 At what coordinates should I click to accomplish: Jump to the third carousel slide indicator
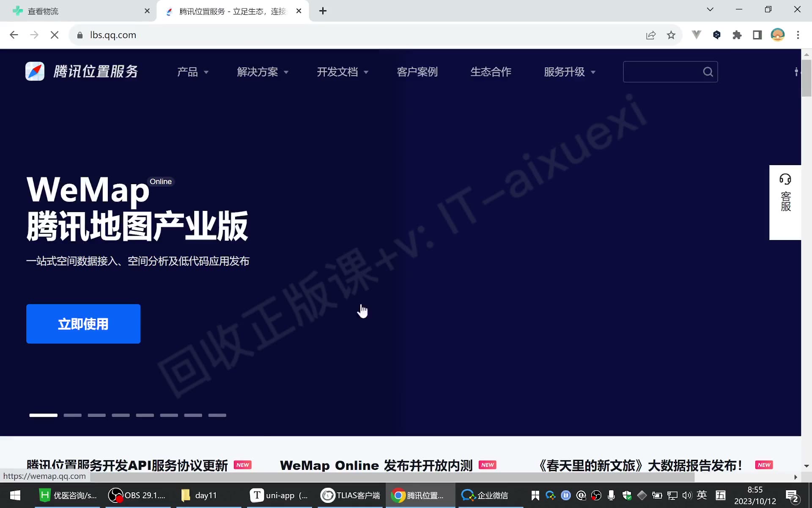[x=96, y=415]
